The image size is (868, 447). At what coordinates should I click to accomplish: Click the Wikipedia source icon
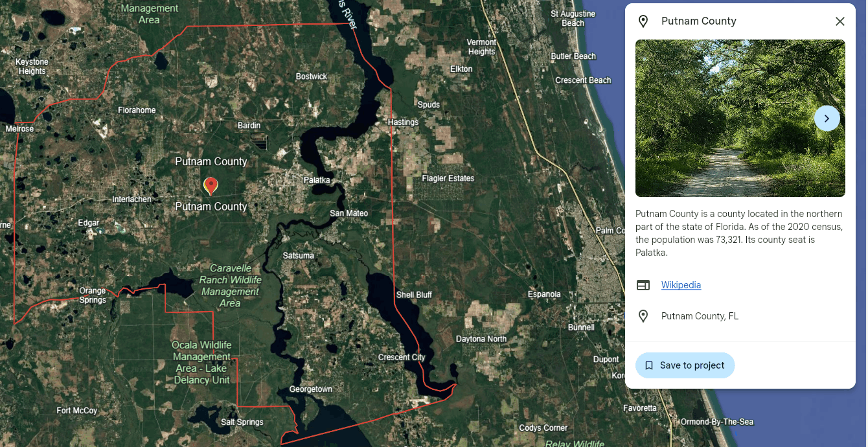(643, 285)
